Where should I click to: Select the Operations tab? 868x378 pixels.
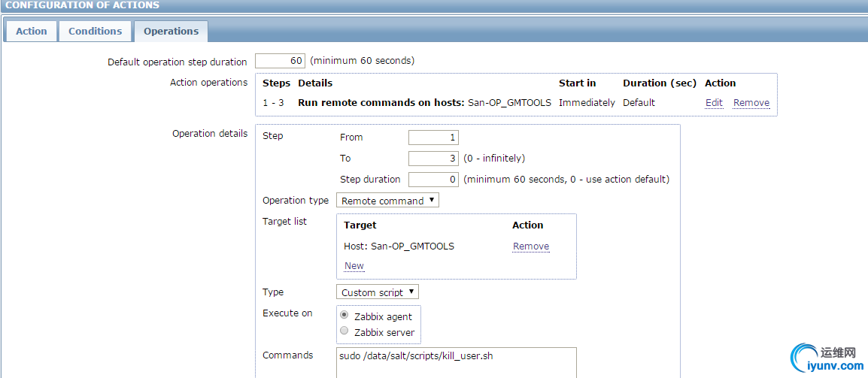coord(171,32)
